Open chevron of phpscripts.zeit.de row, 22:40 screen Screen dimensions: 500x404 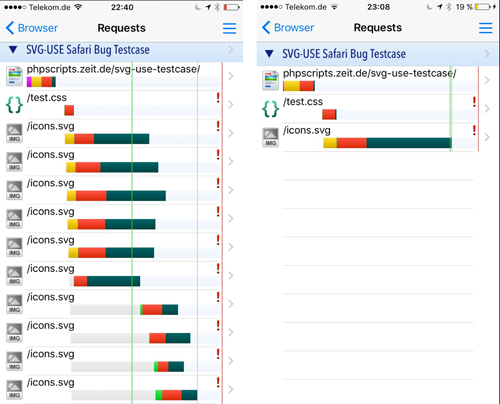(x=231, y=76)
